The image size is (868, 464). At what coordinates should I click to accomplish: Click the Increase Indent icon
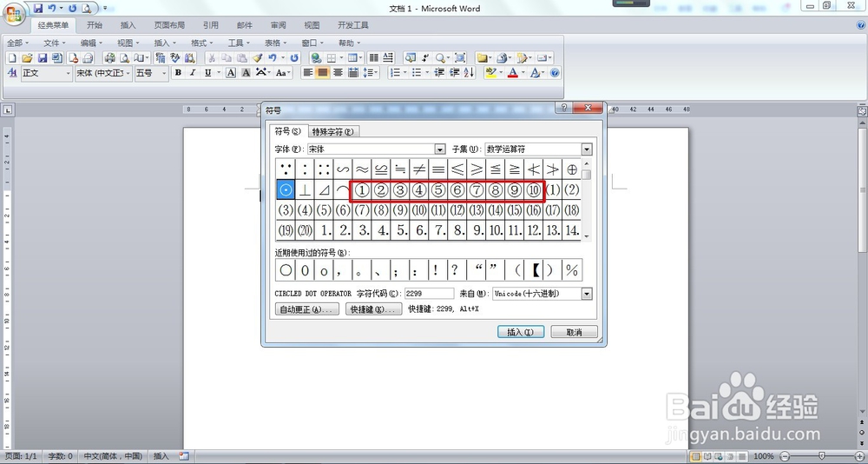tap(455, 73)
